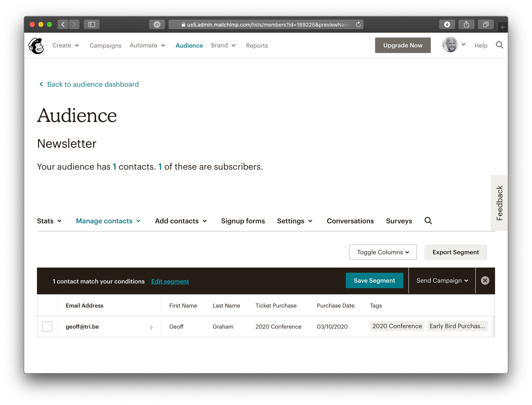Click the Geoff first name cell

tap(176, 327)
